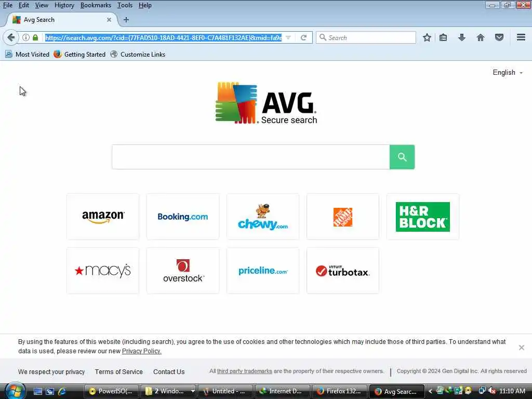Show bookmarks list icon in toolbar
This screenshot has height=399, width=532.
pyautogui.click(x=443, y=37)
